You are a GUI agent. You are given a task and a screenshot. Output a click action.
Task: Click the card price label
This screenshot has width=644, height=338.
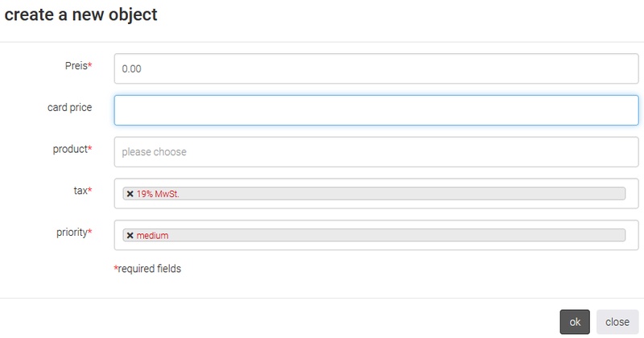69,108
